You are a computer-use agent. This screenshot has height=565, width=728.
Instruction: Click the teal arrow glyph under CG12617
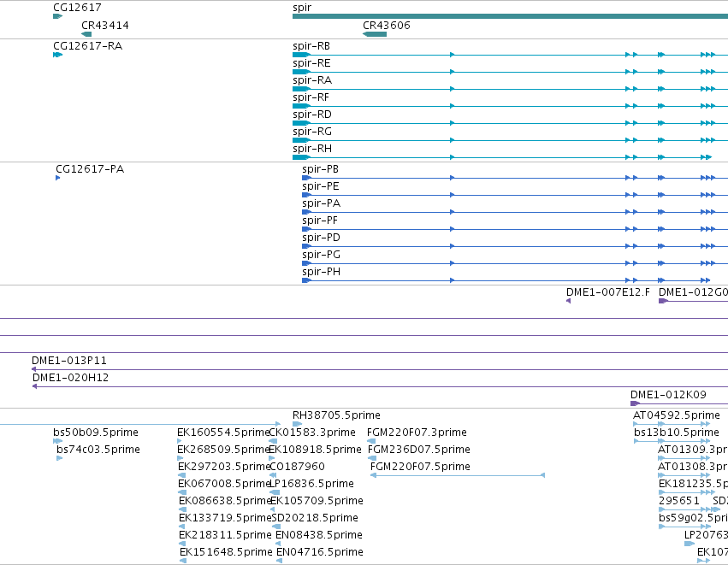57,16
